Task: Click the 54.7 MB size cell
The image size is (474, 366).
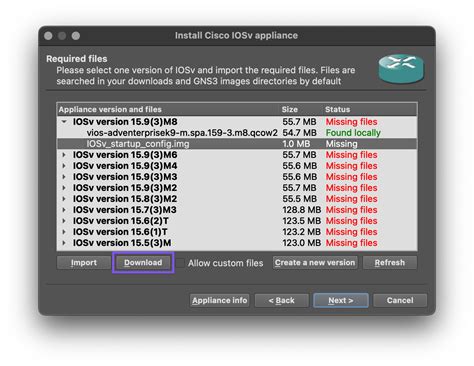Action: (x=299, y=133)
